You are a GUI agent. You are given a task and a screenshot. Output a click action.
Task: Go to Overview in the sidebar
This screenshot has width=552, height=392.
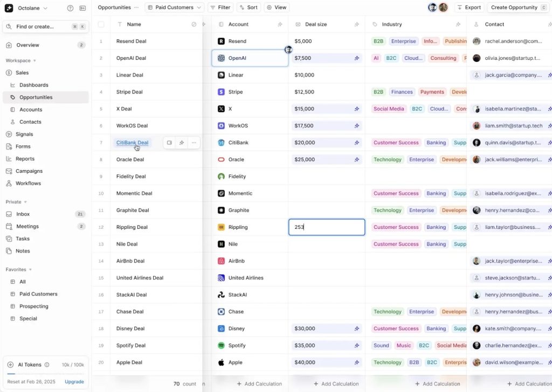(45, 45)
